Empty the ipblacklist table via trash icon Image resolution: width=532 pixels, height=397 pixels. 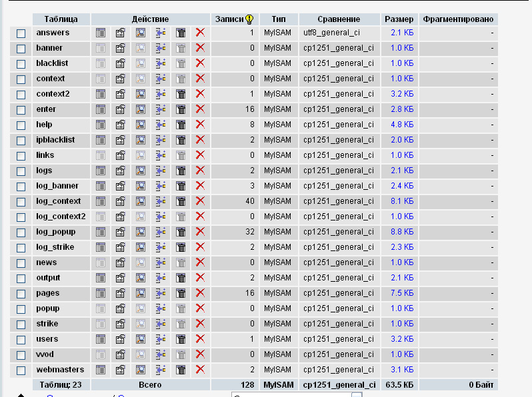(x=181, y=140)
